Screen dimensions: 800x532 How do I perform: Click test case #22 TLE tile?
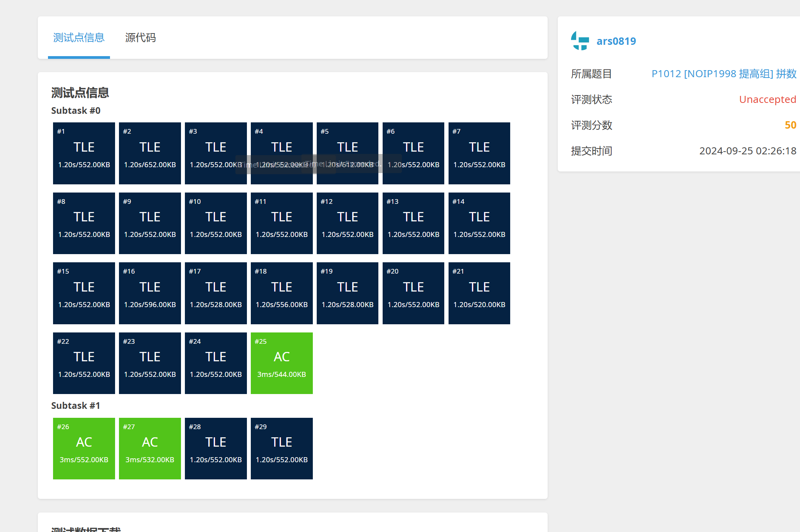point(84,363)
